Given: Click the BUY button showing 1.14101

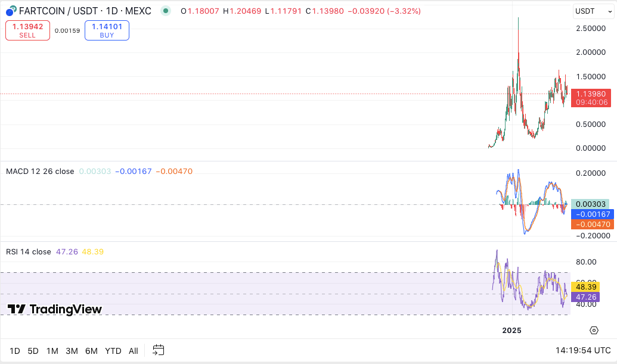Looking at the screenshot, I should pyautogui.click(x=107, y=30).
